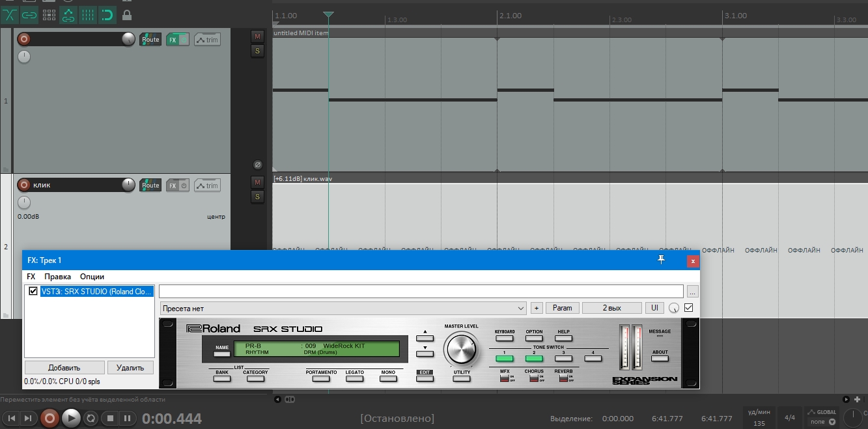Click the BANK list button

click(x=222, y=378)
